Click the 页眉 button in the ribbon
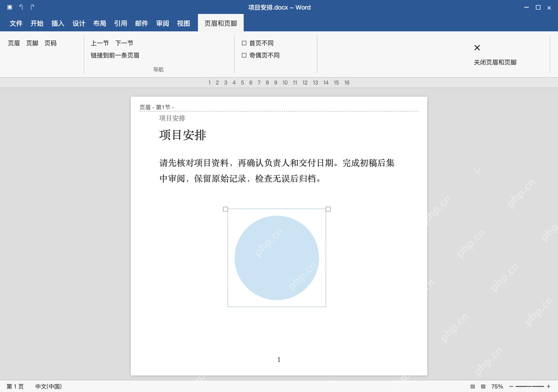The width and height of the screenshot is (558, 392). pos(14,43)
